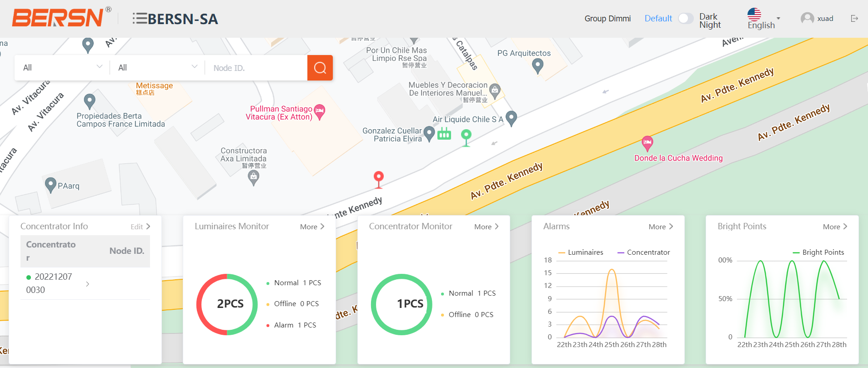
Task: Toggle Concentrator series in Alarms legend
Action: pos(643,252)
